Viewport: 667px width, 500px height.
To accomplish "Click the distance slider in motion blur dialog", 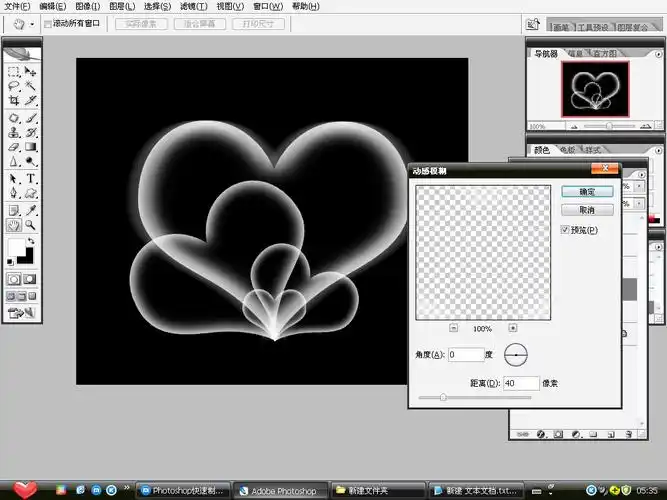I will pyautogui.click(x=443, y=398).
